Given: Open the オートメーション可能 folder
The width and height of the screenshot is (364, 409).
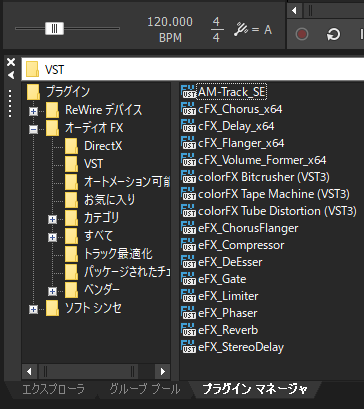Looking at the screenshot, I should point(127,182).
